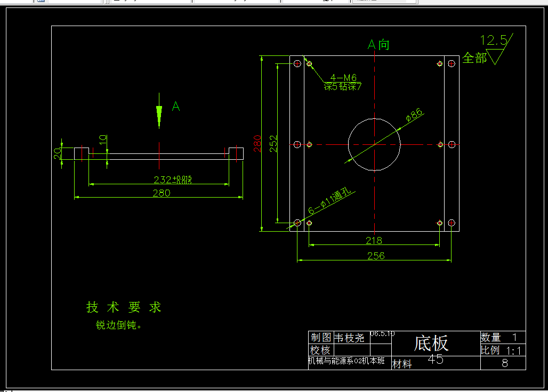Screen dimensions: 548x392
Task: Click the 20 thickness dimension text
Action: (x=58, y=153)
